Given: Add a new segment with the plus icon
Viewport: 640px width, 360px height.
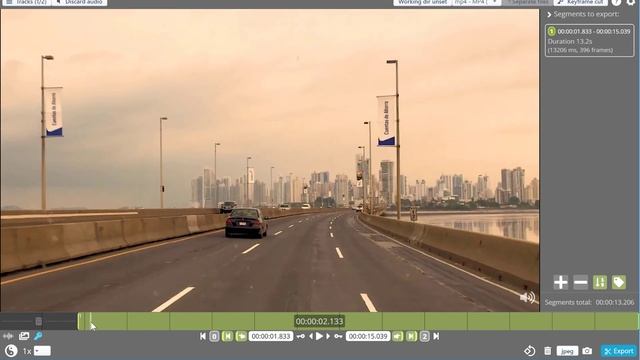Looking at the screenshot, I should (560, 282).
